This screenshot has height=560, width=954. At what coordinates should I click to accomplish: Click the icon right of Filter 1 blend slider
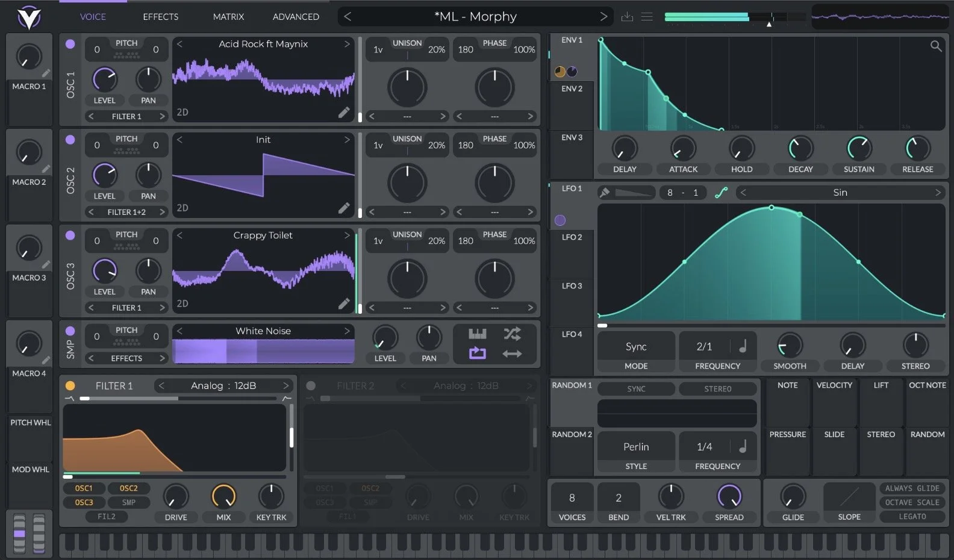click(287, 399)
